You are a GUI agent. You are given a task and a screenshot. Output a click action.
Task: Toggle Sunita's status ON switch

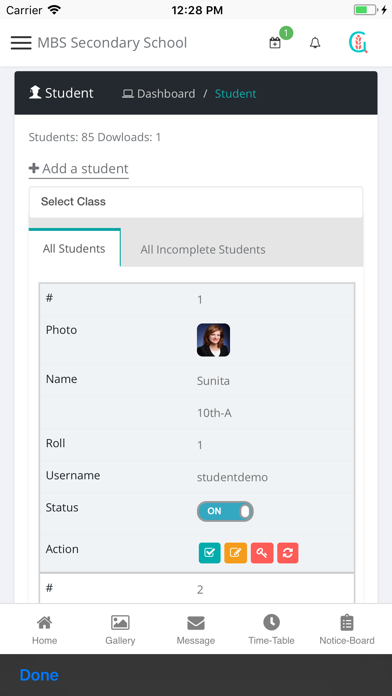click(x=225, y=511)
